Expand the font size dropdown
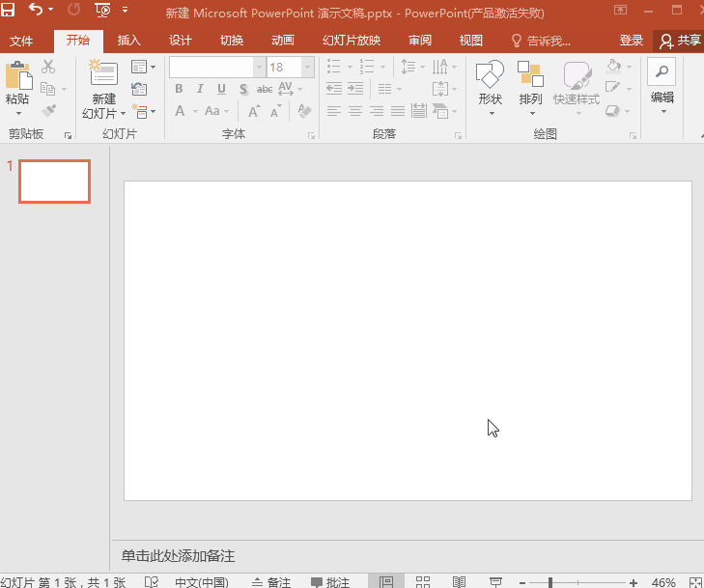Image resolution: width=704 pixels, height=588 pixels. tap(307, 68)
